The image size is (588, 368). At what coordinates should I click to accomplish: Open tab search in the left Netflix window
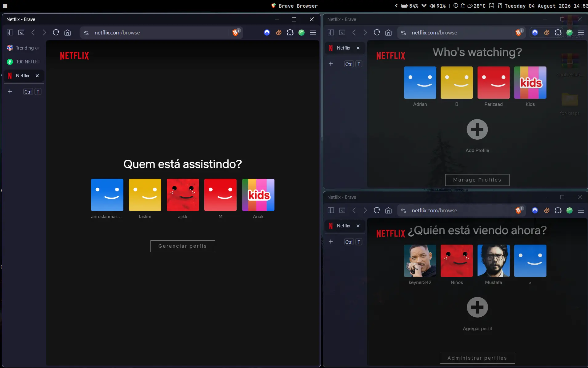[21, 33]
